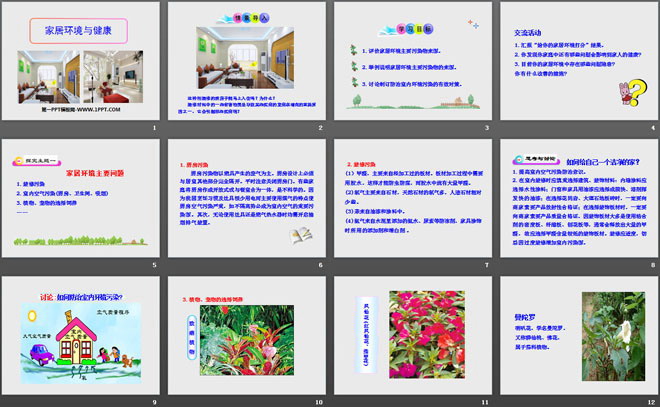Click the tropical plants photo on slide 10

point(247,340)
